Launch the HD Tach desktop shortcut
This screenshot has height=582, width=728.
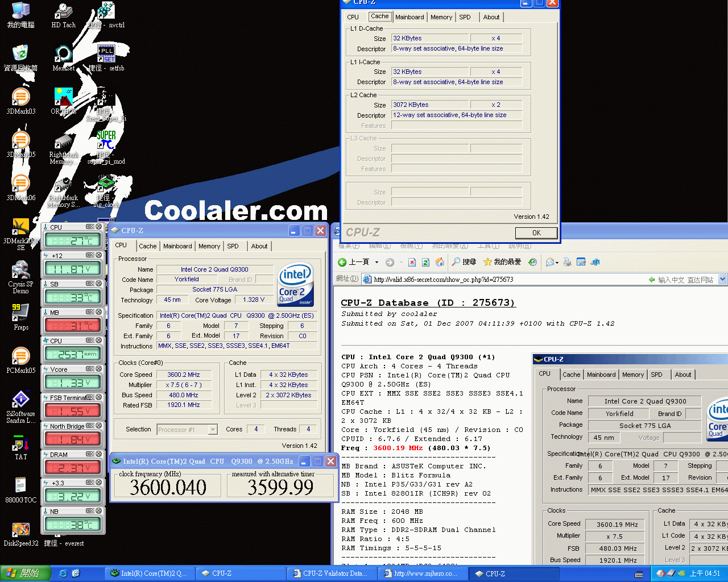click(x=63, y=15)
